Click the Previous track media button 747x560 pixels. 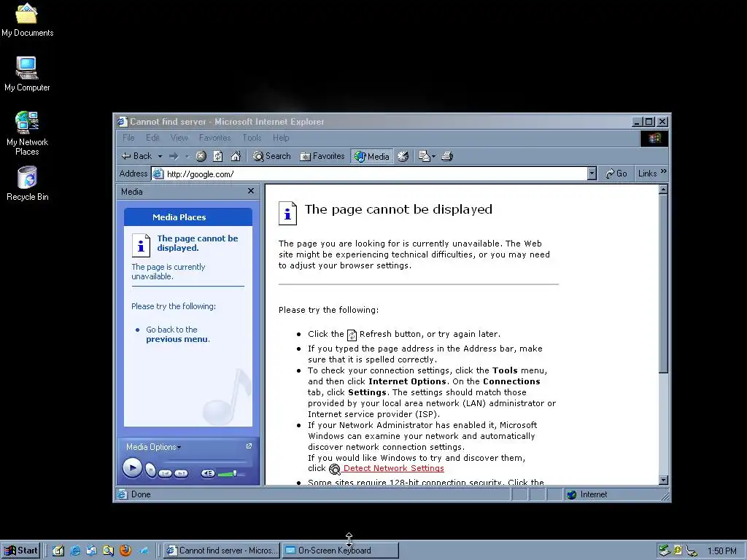pos(165,473)
